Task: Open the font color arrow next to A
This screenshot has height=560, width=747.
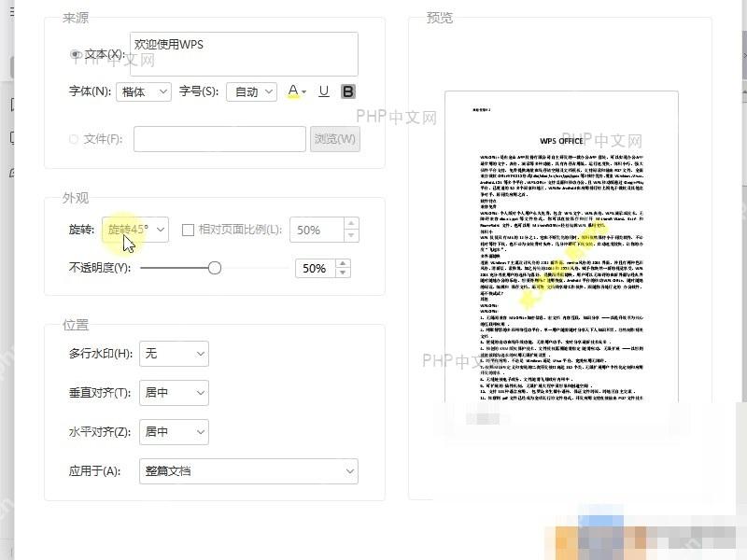Action: 304,91
